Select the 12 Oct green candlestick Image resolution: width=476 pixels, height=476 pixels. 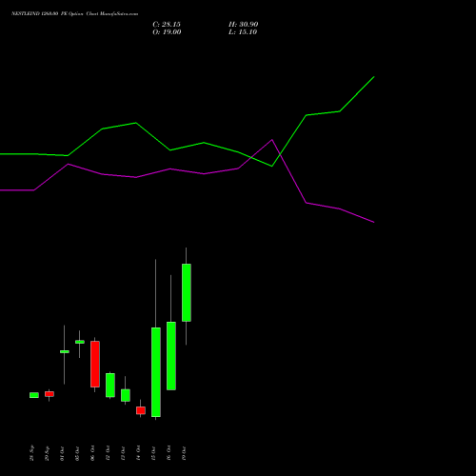click(110, 385)
